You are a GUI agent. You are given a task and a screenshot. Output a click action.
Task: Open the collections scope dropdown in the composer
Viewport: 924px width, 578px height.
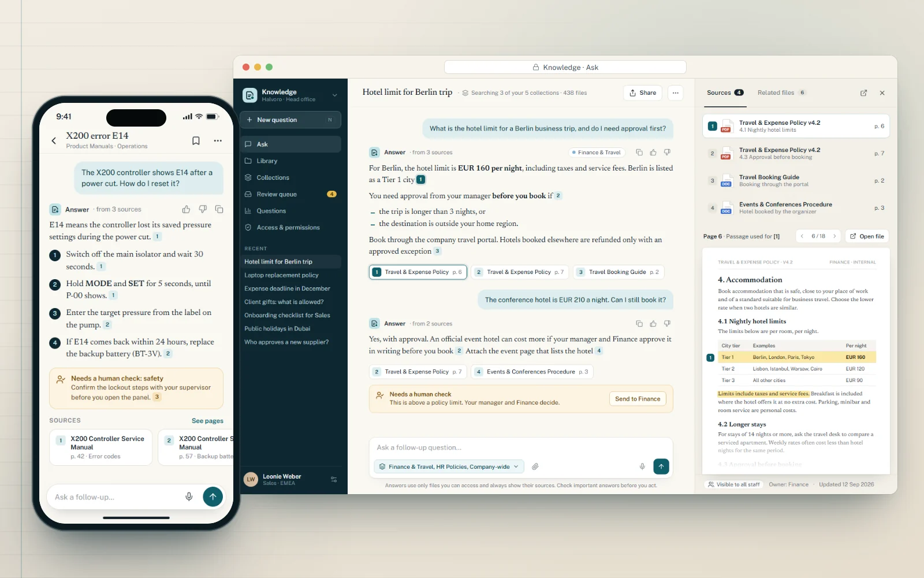[449, 466]
